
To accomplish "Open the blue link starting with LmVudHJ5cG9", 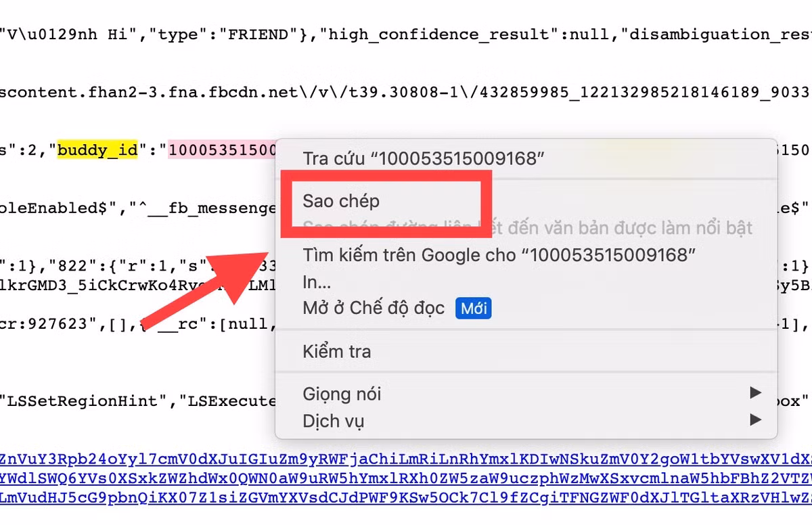I will point(406,497).
